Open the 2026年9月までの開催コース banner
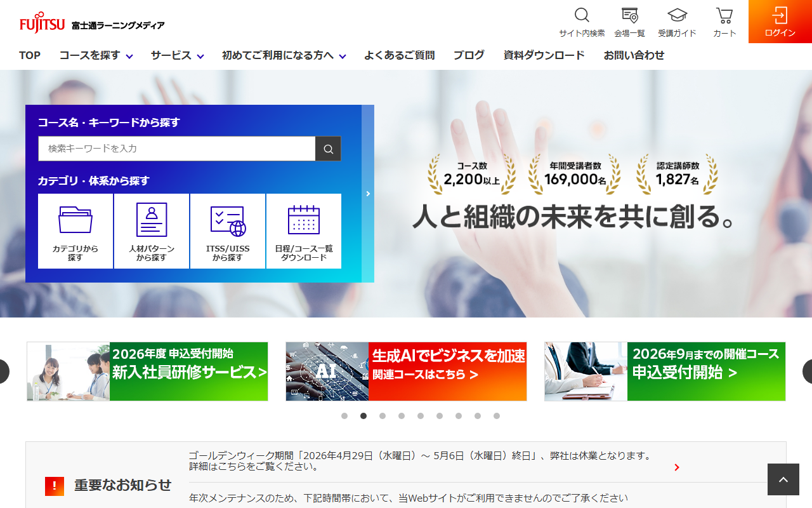The height and width of the screenshot is (508, 812). [665, 371]
